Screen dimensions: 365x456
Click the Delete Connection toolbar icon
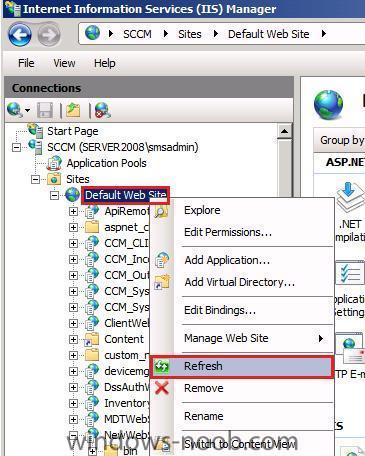pos(102,110)
